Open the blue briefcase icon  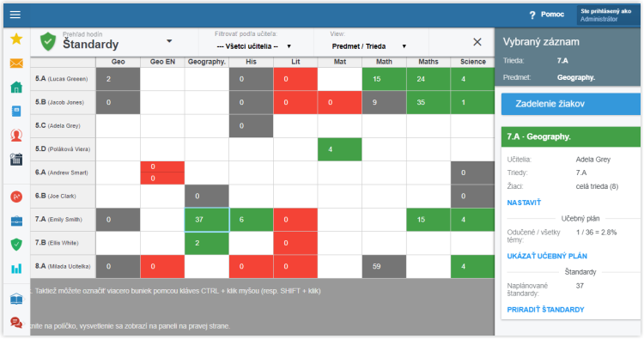(x=16, y=221)
